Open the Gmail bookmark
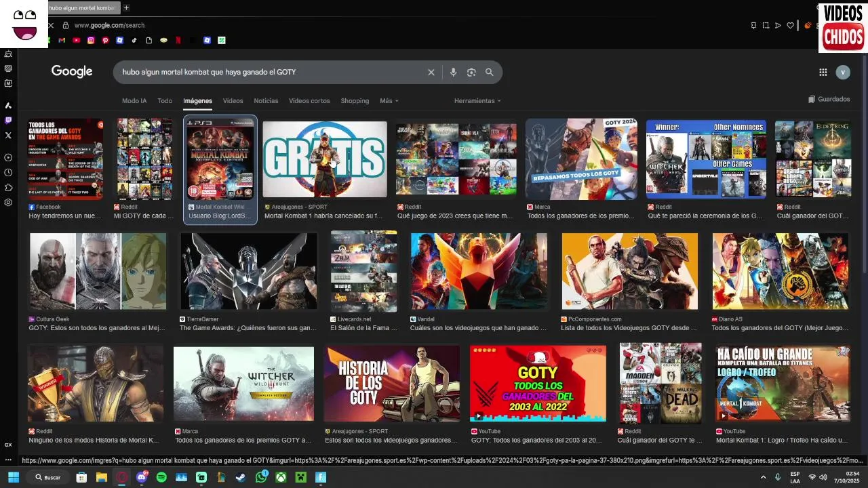The height and width of the screenshot is (488, 868). pyautogui.click(x=62, y=40)
